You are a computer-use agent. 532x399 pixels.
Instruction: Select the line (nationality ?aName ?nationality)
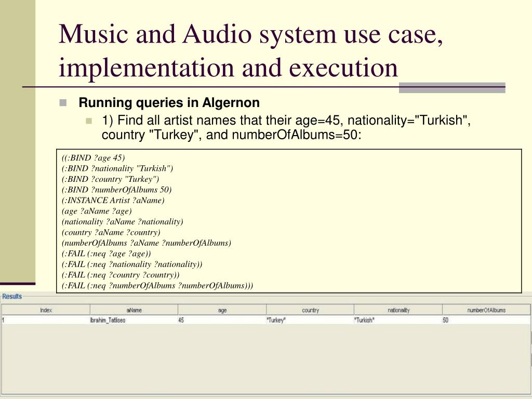point(123,221)
